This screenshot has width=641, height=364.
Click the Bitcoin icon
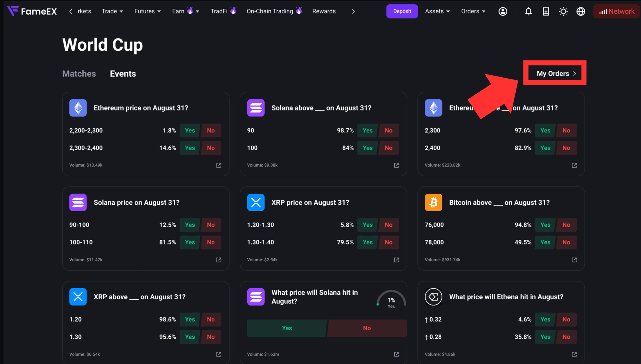tap(433, 203)
